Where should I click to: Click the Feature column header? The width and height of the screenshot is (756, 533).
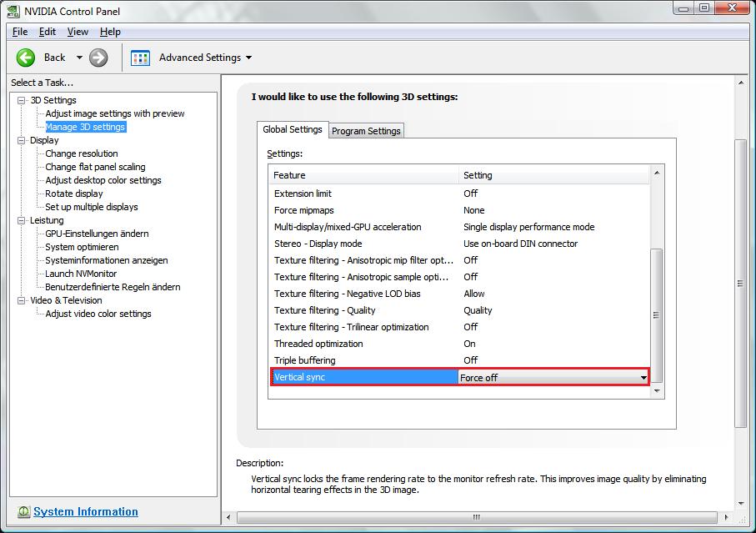point(363,175)
